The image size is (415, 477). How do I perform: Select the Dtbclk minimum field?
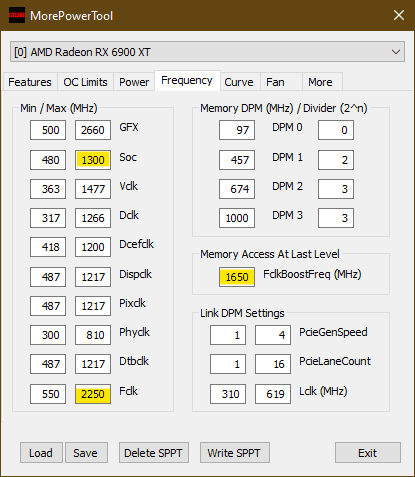coord(48,364)
